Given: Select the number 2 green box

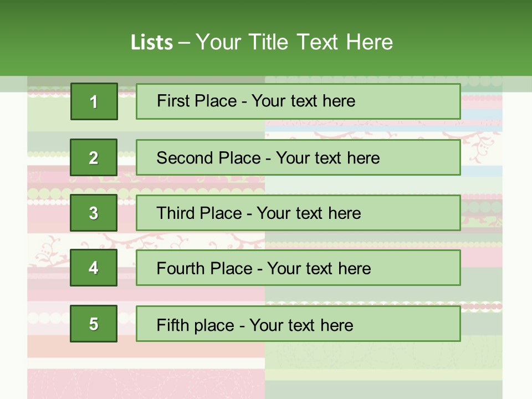Looking at the screenshot, I should click(94, 157).
